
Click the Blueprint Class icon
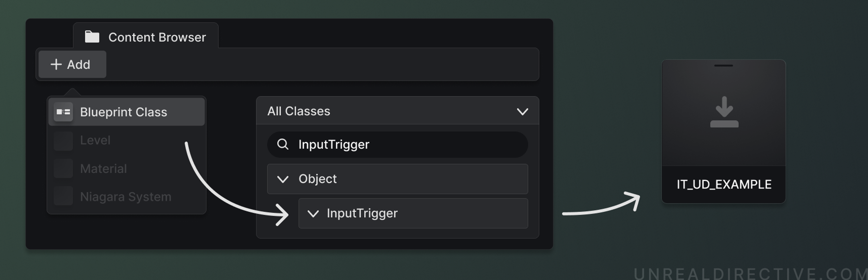[x=63, y=112]
